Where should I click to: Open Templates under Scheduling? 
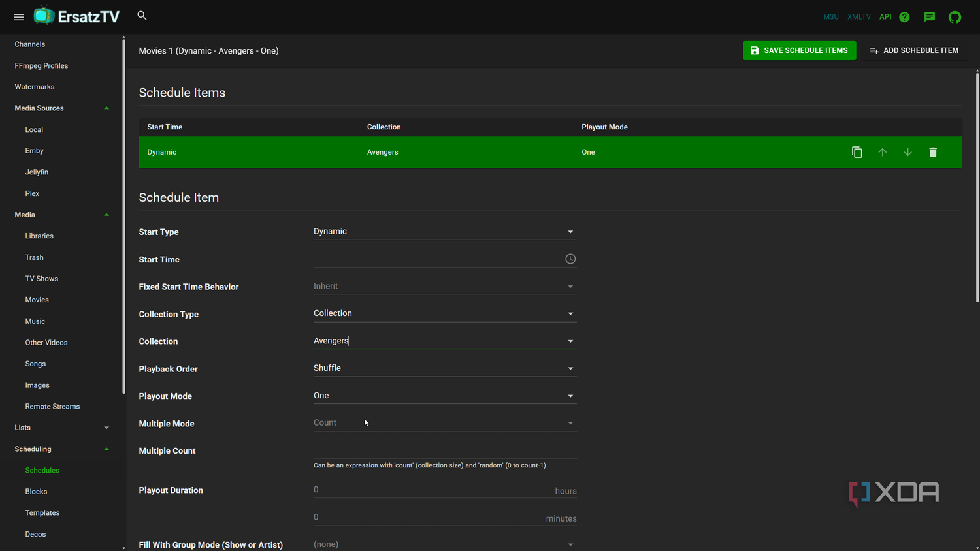42,513
